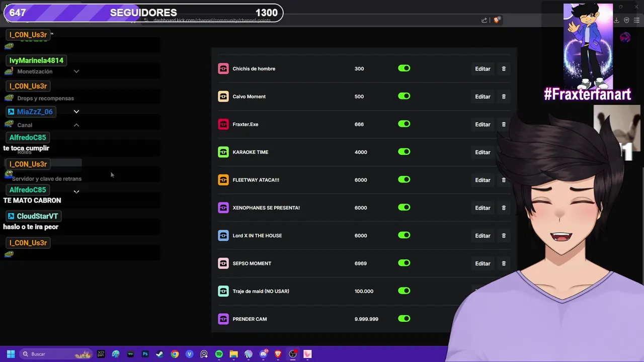
Task: Disable the KARAOKE TIME reward switch
Action: click(x=404, y=152)
